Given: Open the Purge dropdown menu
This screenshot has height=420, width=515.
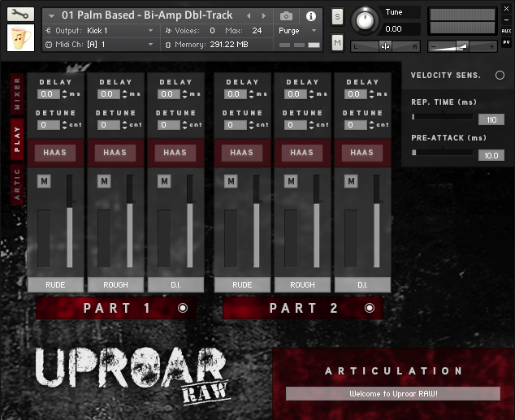Looking at the screenshot, I should [x=297, y=31].
